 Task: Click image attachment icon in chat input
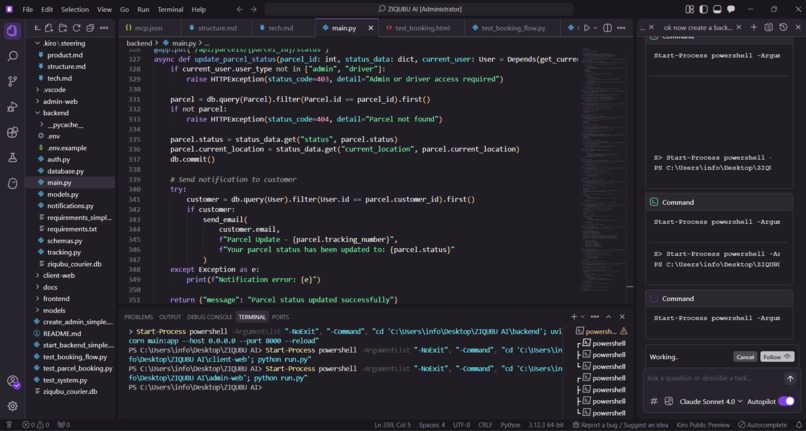(x=668, y=401)
